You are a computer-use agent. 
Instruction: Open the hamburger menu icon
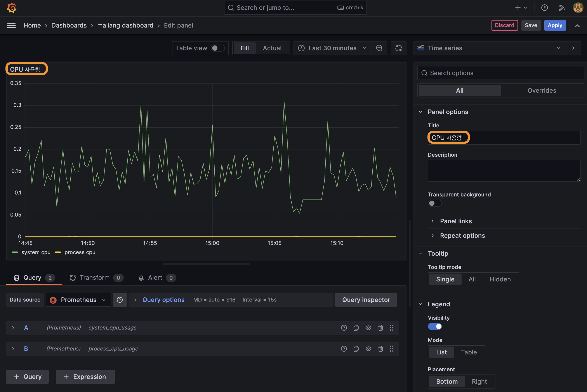click(x=11, y=25)
